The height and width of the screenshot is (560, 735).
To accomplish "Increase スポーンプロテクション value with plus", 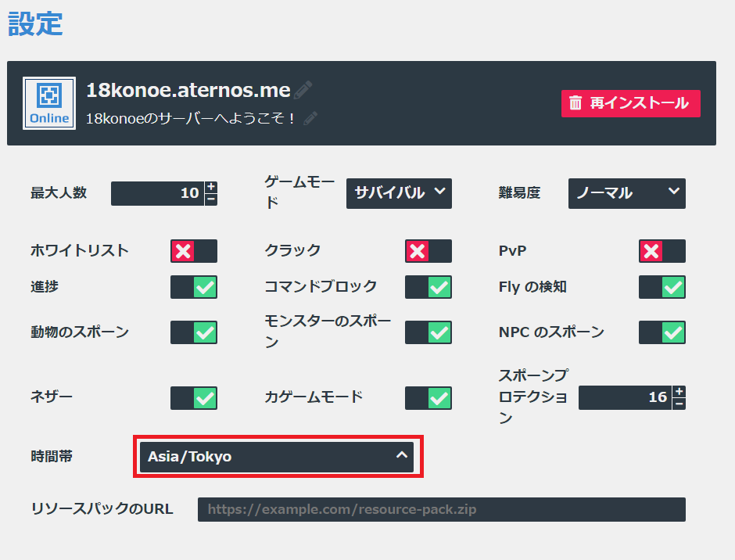I will coord(679,392).
